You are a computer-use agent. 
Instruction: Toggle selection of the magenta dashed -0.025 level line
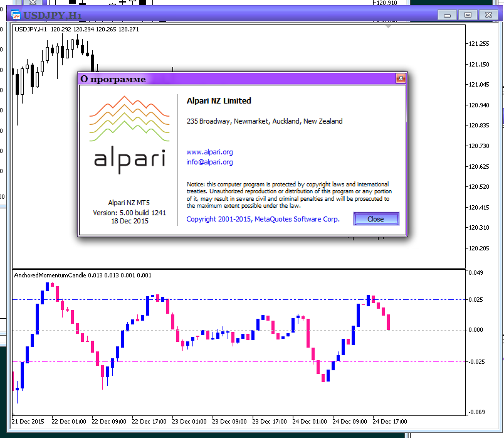click(x=251, y=361)
